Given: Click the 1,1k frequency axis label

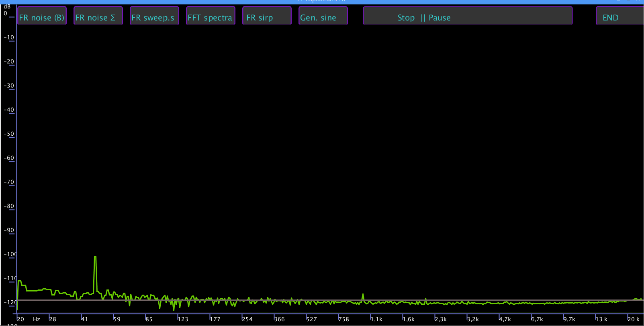Looking at the screenshot, I should pos(376,319).
